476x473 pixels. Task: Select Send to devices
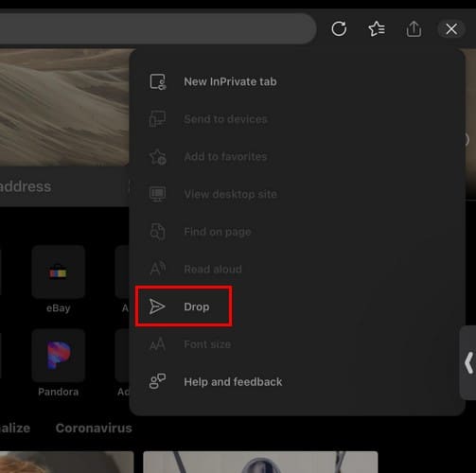(x=225, y=119)
